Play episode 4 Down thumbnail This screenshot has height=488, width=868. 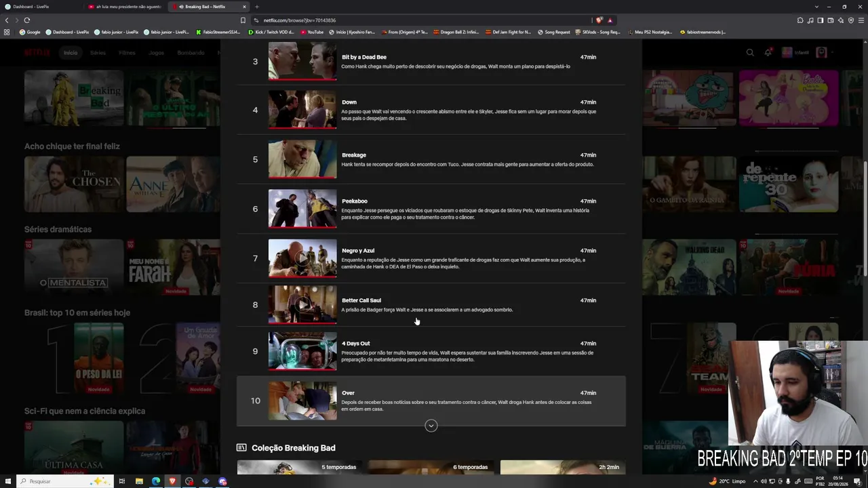pos(302,110)
